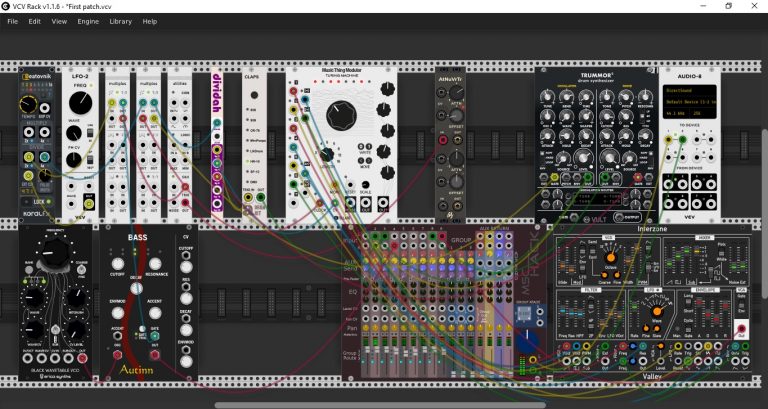The image size is (768, 409).
Task: Click the round trigger button atop CLAPS module
Action: point(254,95)
